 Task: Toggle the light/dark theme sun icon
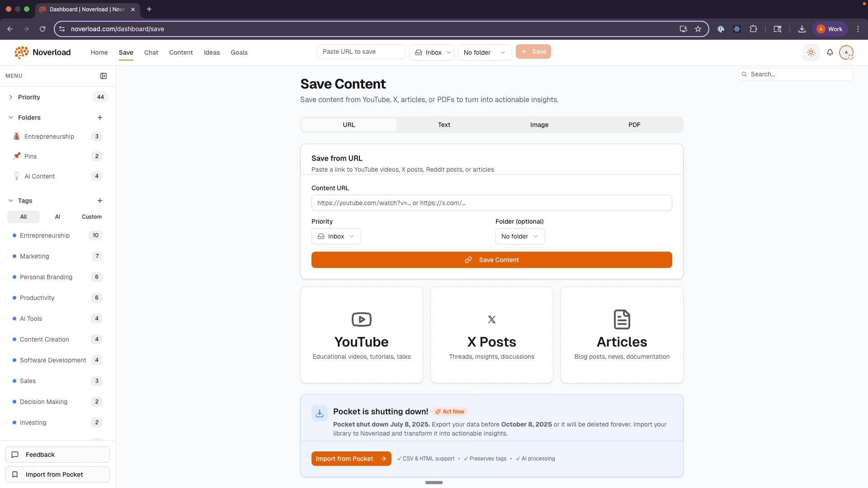click(x=811, y=52)
